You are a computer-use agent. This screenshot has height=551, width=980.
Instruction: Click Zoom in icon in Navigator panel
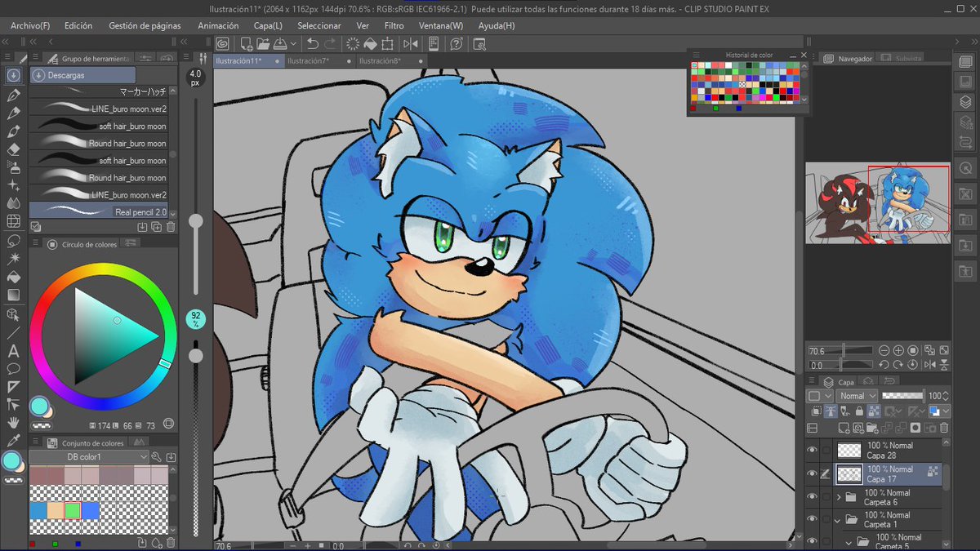click(x=899, y=350)
